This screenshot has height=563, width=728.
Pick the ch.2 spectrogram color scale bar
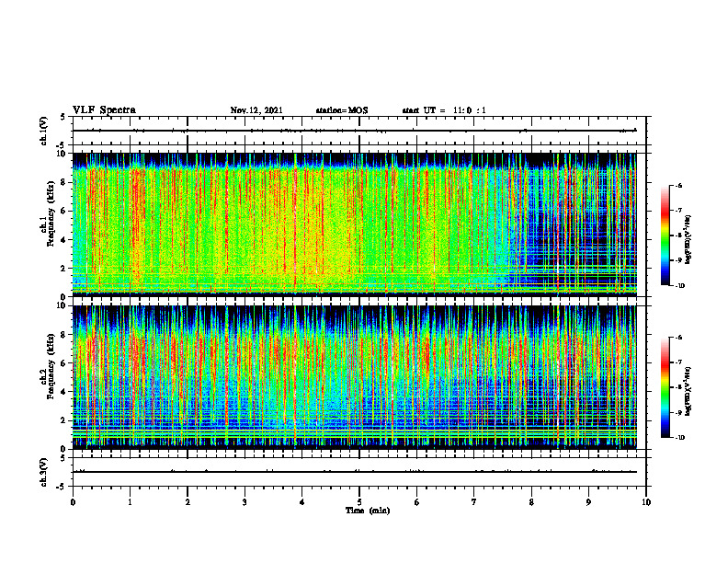tap(665, 387)
